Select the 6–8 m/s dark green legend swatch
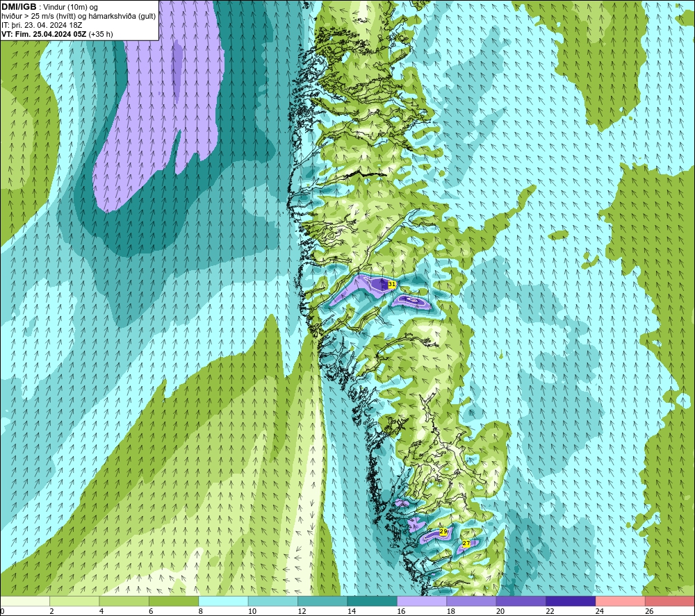This screenshot has height=616, width=695. (x=174, y=601)
